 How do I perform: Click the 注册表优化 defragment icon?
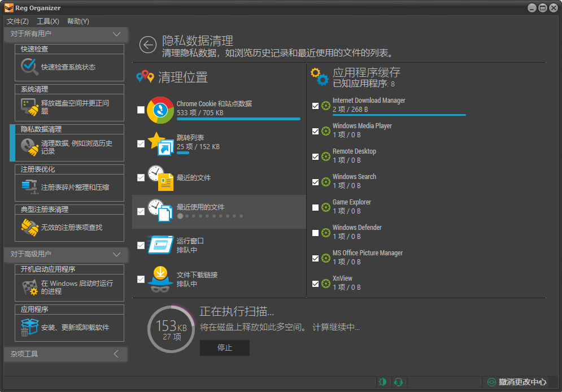click(x=29, y=187)
